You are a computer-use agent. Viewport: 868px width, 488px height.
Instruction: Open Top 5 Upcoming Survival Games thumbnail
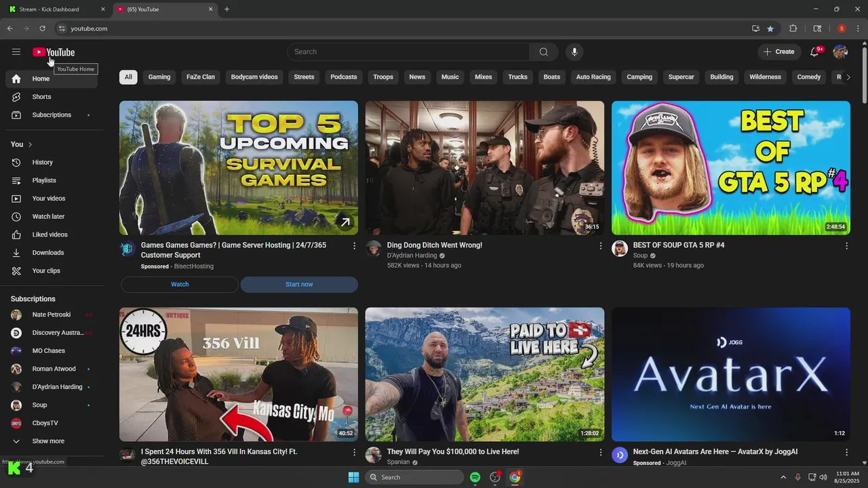(x=239, y=168)
